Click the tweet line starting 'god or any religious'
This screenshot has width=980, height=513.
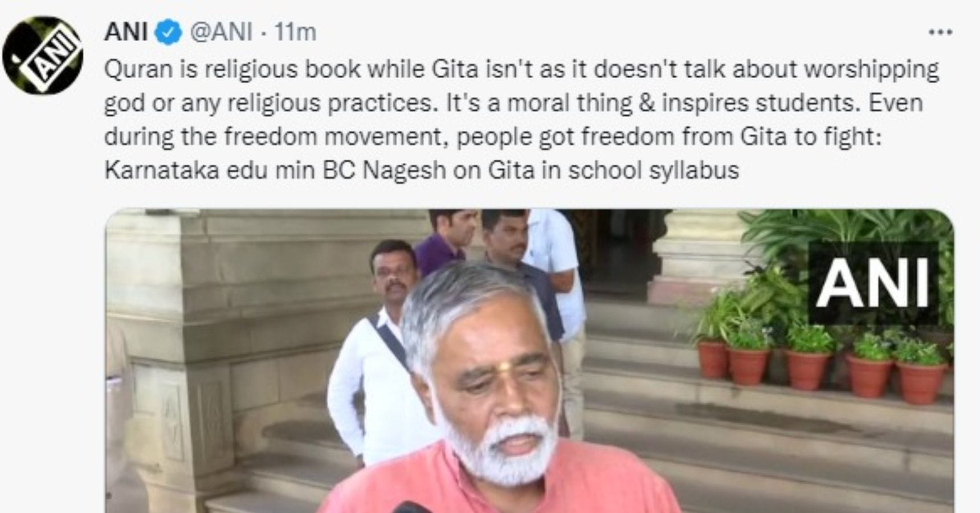tap(513, 104)
